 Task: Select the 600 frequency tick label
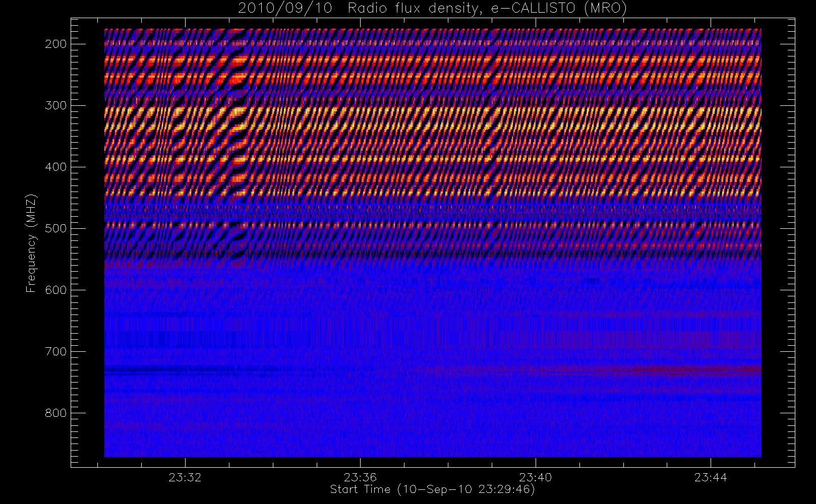(x=56, y=290)
